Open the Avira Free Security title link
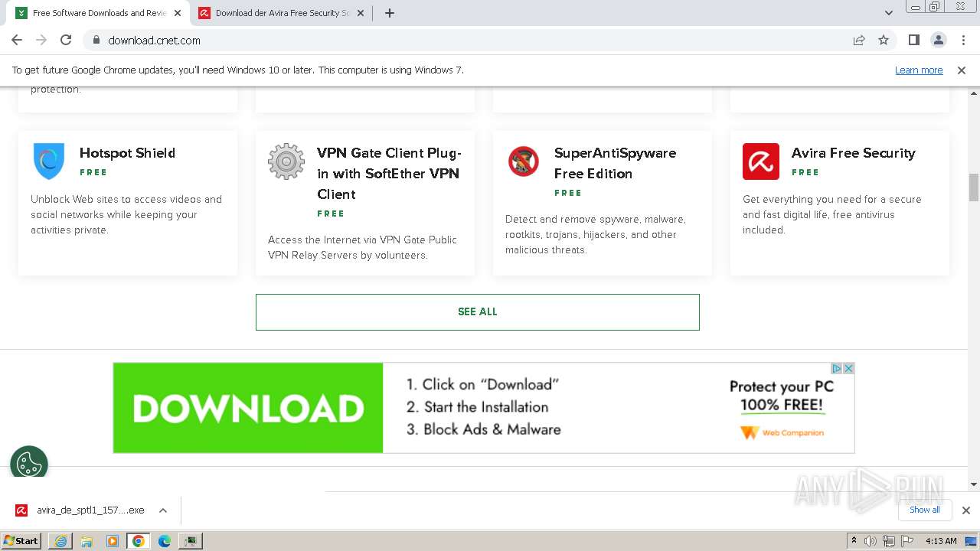The height and width of the screenshot is (551, 980). pos(853,153)
